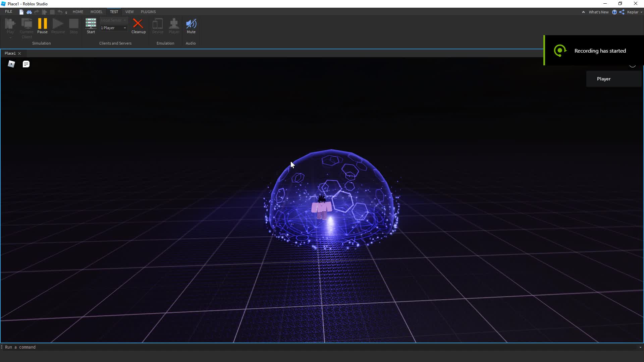
Task: Open the What's New link
Action: point(598,12)
